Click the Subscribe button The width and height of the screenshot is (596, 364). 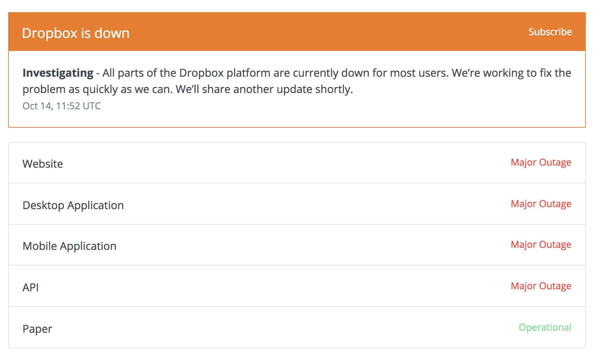coord(550,32)
